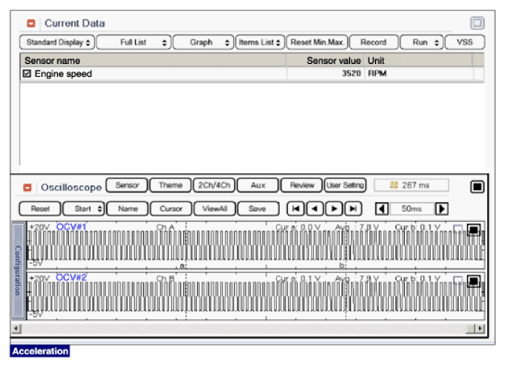
Task: Open User Setting
Action: point(345,185)
